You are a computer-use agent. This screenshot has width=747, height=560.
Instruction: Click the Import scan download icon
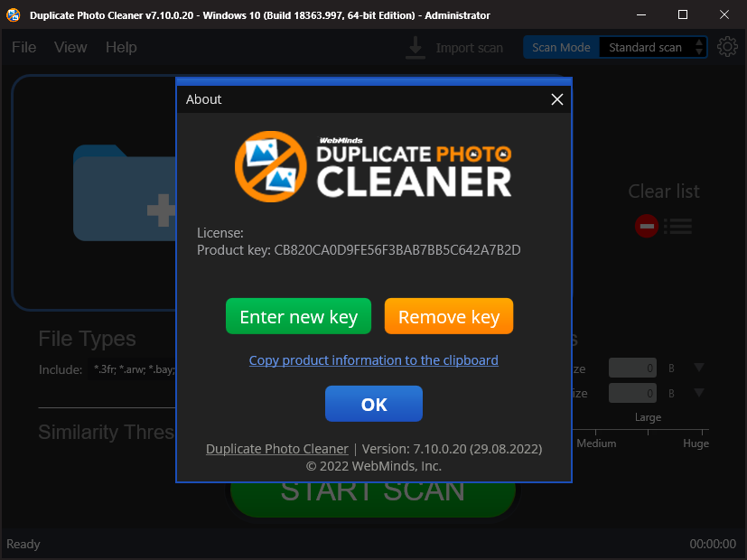coord(416,48)
